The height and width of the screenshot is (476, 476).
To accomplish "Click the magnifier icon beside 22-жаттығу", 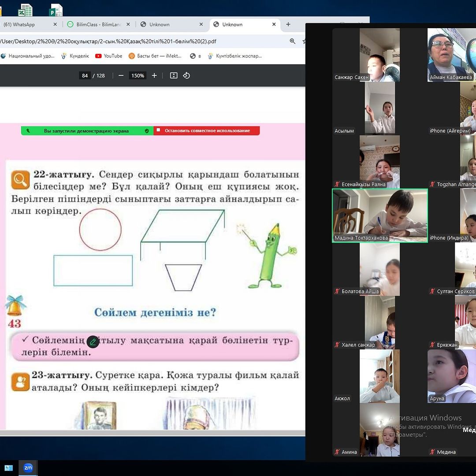I will [20, 180].
